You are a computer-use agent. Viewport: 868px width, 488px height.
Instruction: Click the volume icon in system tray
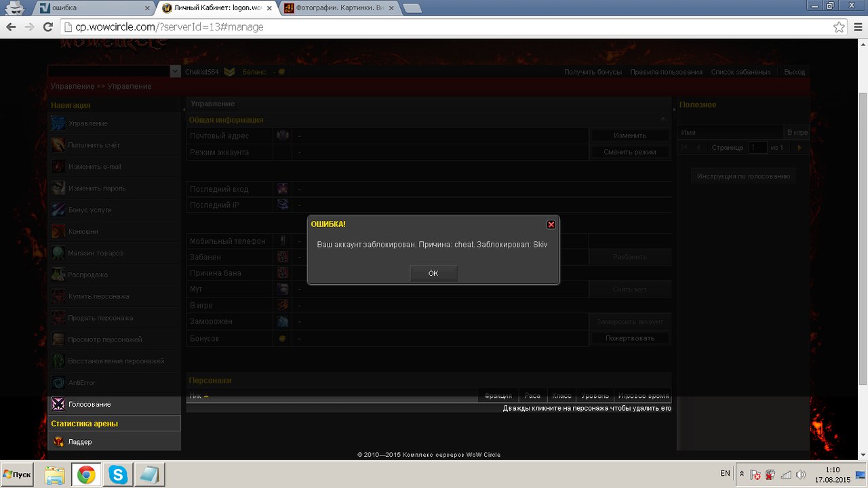800,474
